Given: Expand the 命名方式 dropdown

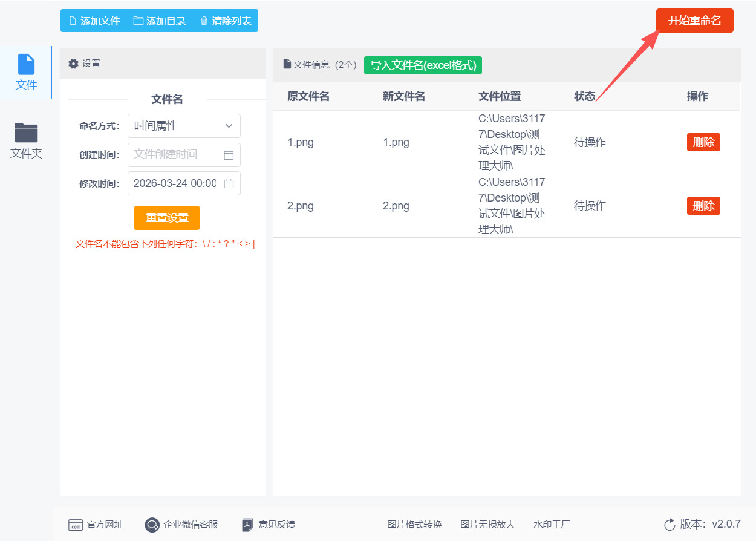Looking at the screenshot, I should pyautogui.click(x=184, y=126).
